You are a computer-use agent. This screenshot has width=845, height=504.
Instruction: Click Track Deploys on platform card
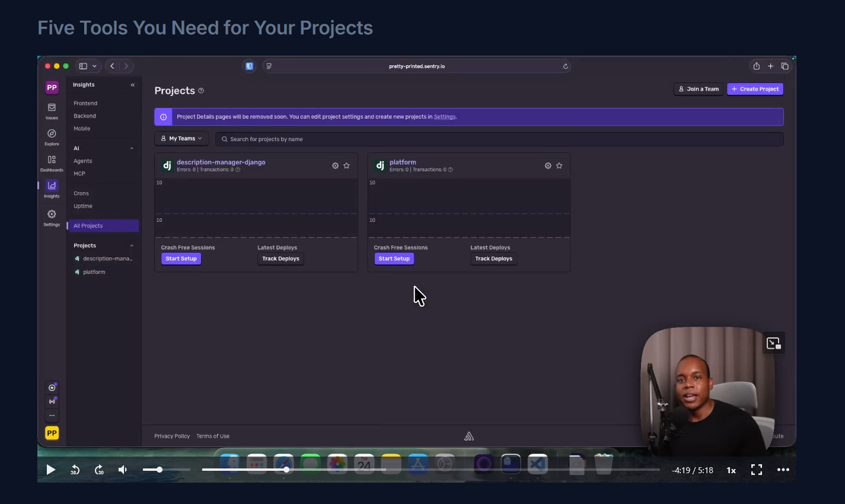click(x=493, y=259)
